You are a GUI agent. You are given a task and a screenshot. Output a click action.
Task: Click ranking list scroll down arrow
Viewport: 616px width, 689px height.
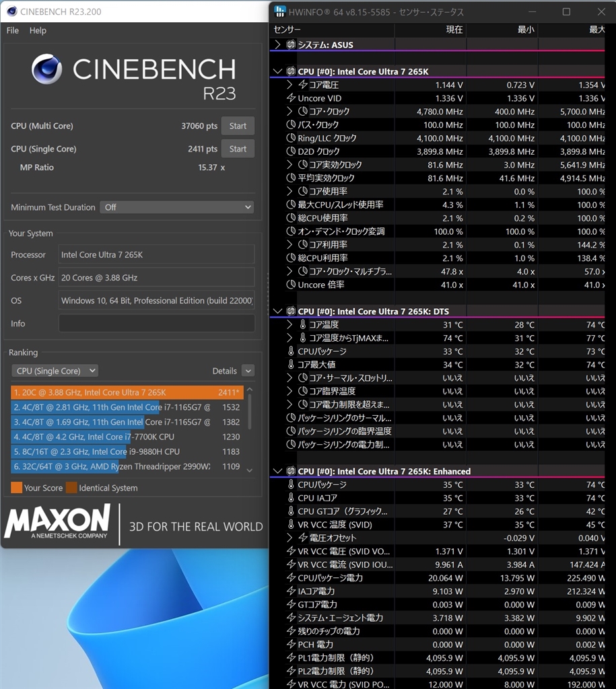(250, 470)
